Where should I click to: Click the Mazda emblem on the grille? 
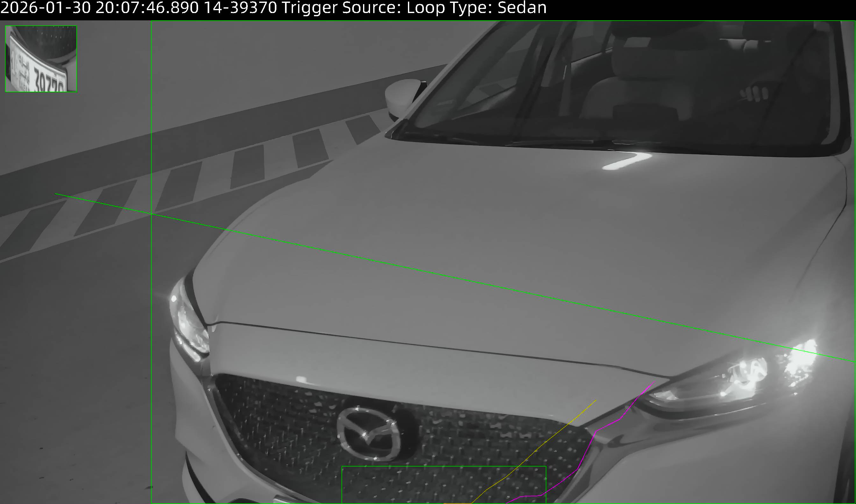pyautogui.click(x=369, y=434)
